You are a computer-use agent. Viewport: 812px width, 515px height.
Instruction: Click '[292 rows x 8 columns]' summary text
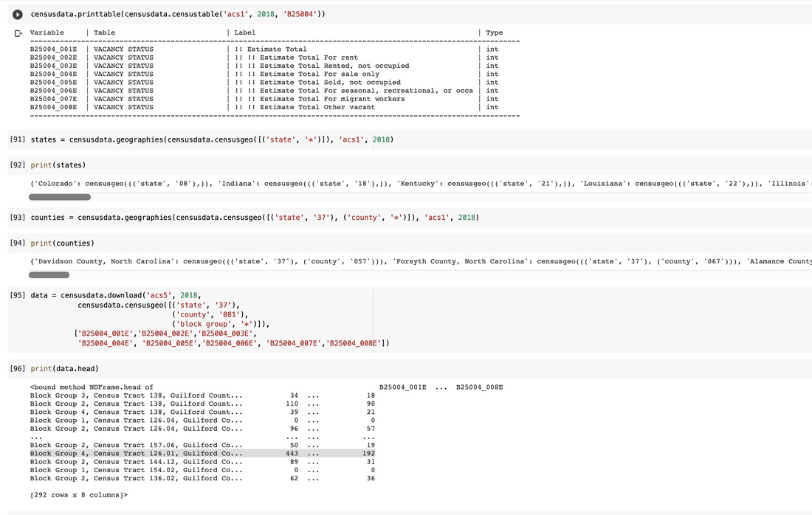[79, 495]
